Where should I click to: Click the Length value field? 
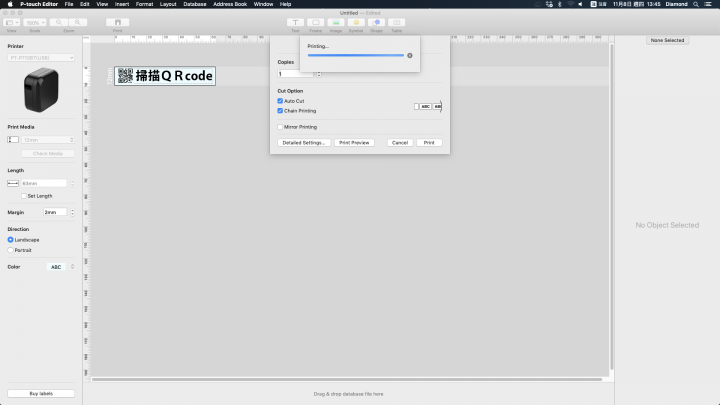(44, 183)
